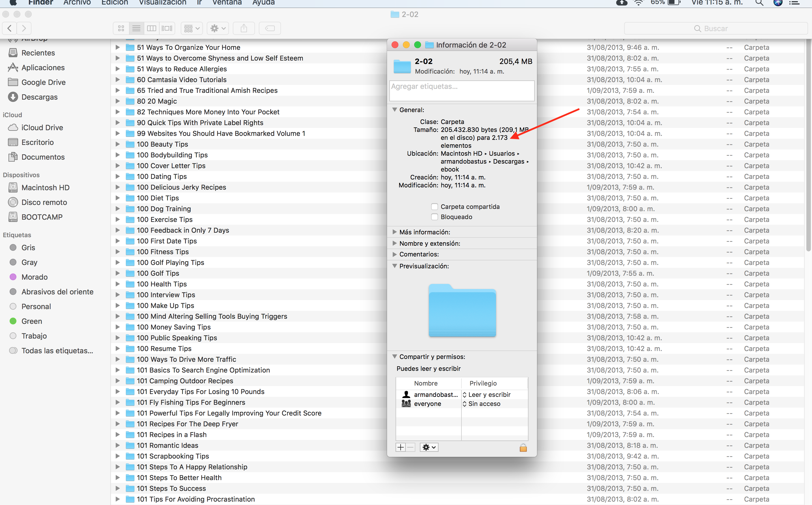Switch to column view mode
The width and height of the screenshot is (812, 505).
coord(152,28)
